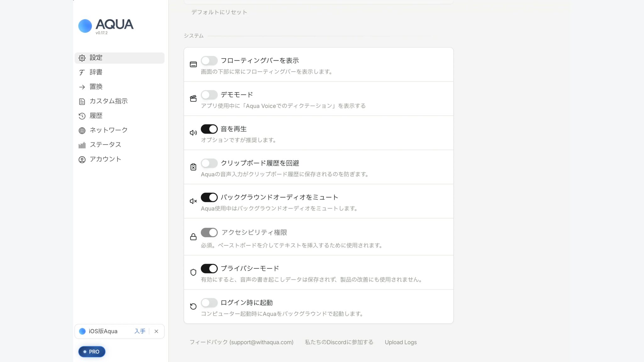Image resolution: width=644 pixels, height=362 pixels.
Task: Open the 設定 sidebar item
Action: (x=119, y=58)
